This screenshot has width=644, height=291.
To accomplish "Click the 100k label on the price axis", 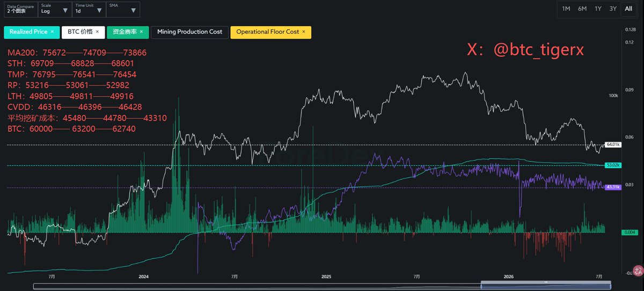I will 613,95.
